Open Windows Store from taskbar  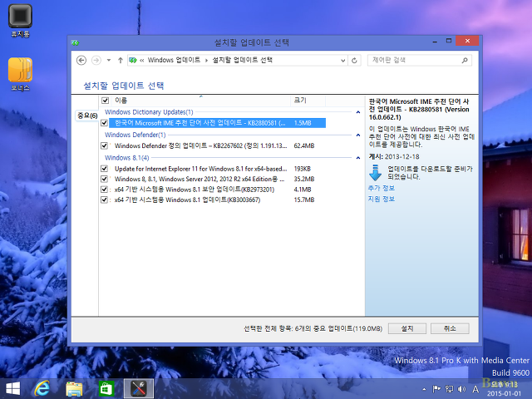pyautogui.click(x=106, y=388)
